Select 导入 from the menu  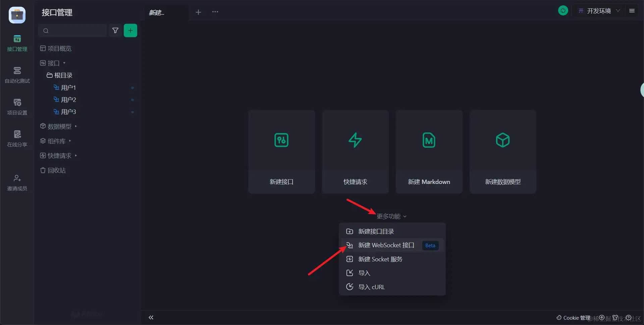coord(392,273)
